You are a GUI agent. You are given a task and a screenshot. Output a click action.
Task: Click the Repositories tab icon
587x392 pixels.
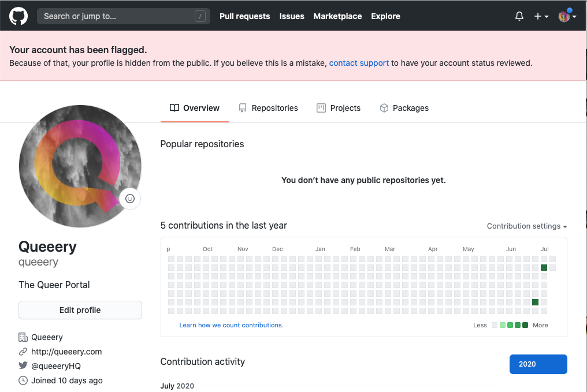coord(243,108)
